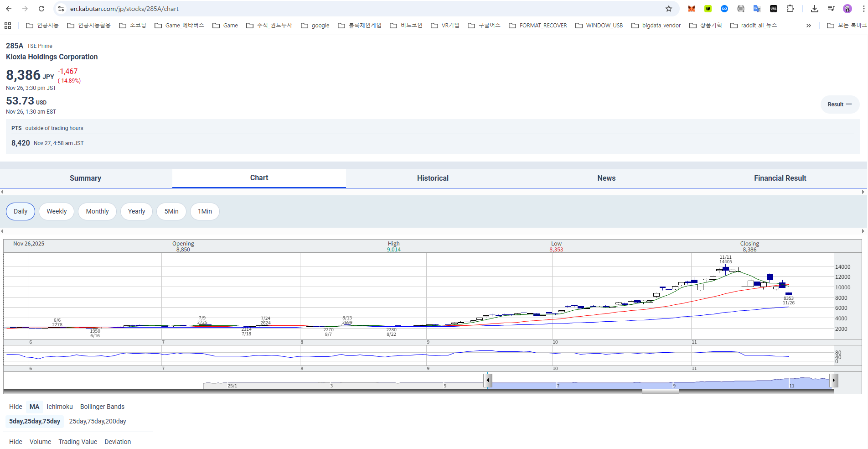Open the FORMAT_RECOVER bookmark folder
Image resolution: width=868 pixels, height=449 pixels.
pyautogui.click(x=538, y=26)
